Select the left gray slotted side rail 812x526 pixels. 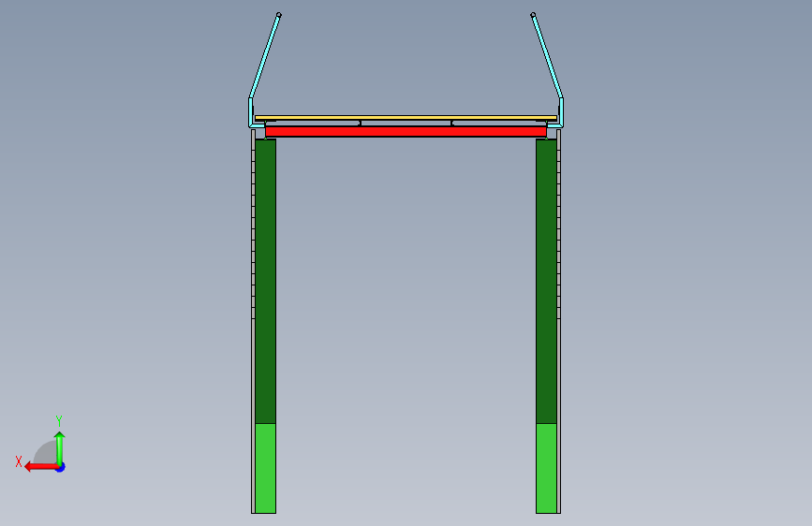tap(253, 321)
